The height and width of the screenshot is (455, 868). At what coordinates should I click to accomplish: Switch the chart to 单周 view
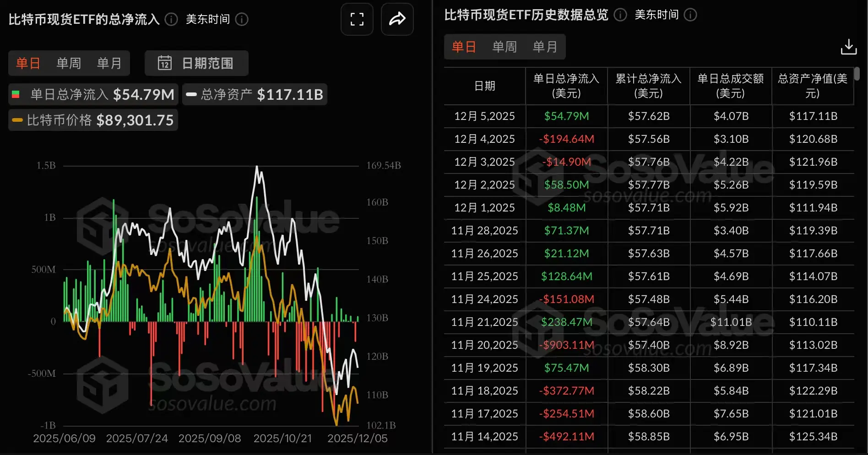click(68, 63)
